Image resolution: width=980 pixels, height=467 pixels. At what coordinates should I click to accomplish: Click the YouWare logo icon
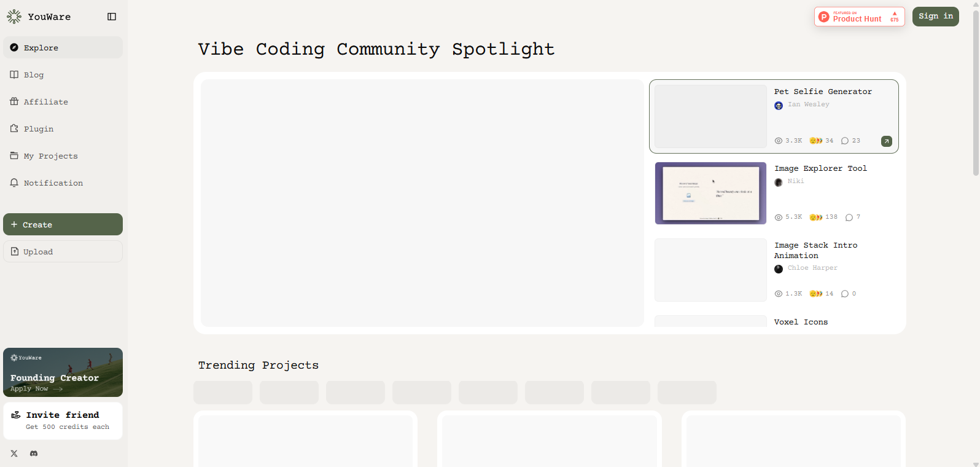(14, 17)
